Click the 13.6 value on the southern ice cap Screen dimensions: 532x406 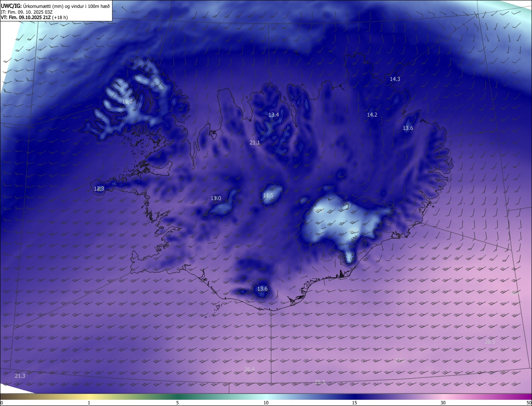[262, 289]
